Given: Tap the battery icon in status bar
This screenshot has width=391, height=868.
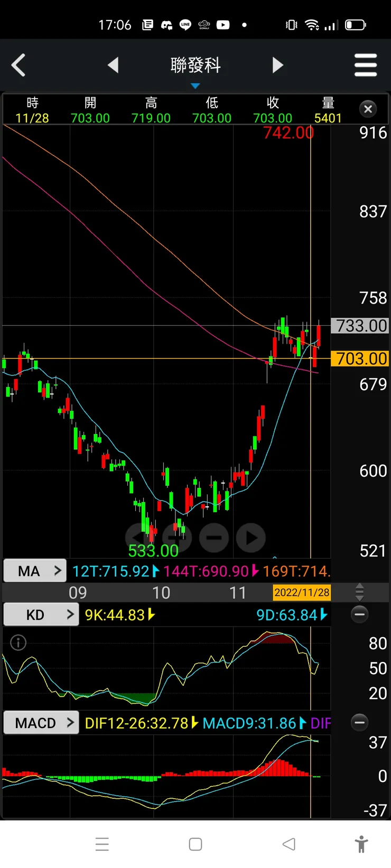Looking at the screenshot, I should pyautogui.click(x=356, y=25).
